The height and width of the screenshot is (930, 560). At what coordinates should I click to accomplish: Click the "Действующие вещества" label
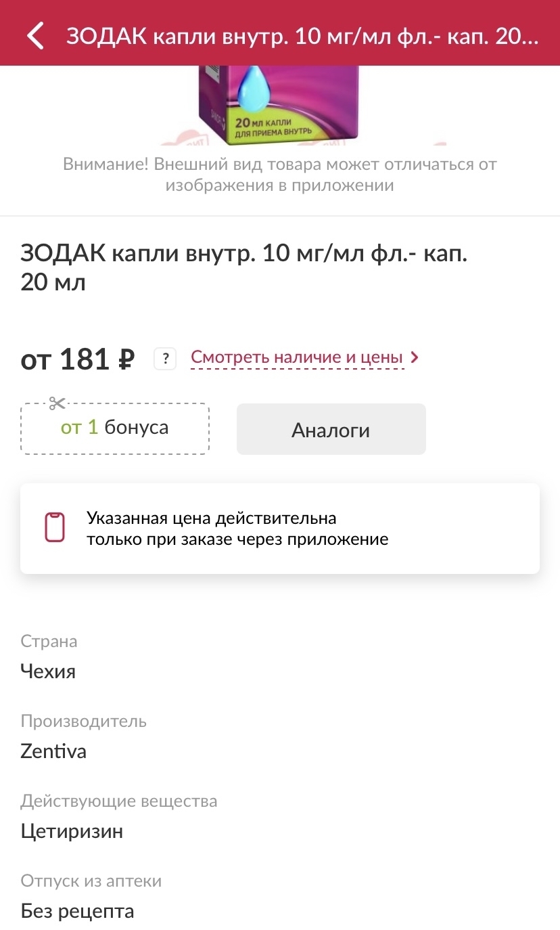[x=119, y=801]
